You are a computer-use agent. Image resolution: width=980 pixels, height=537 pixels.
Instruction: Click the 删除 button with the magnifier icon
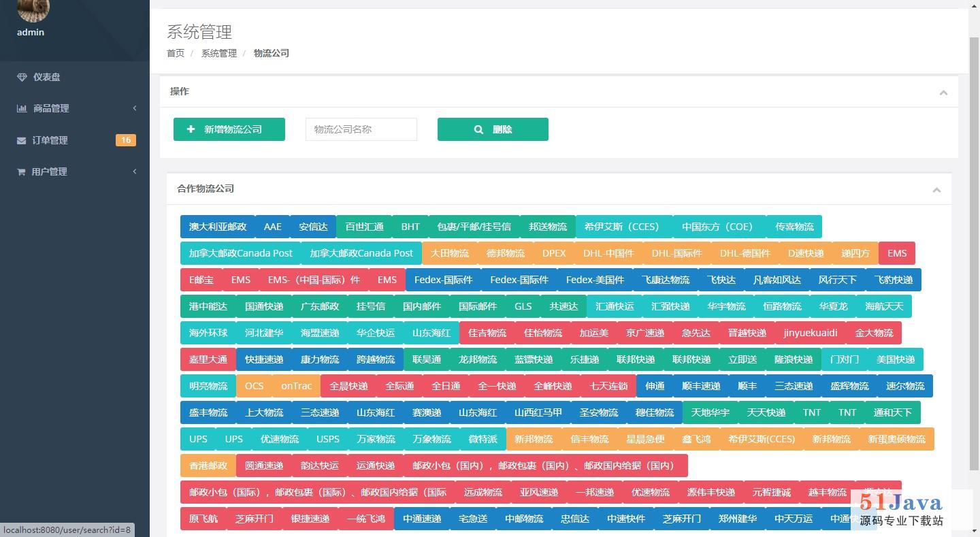click(493, 129)
